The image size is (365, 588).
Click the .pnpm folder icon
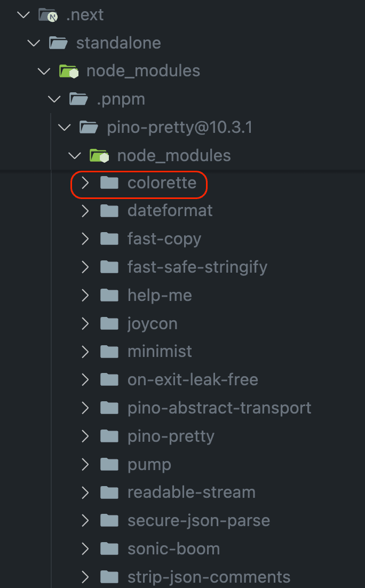(x=78, y=99)
